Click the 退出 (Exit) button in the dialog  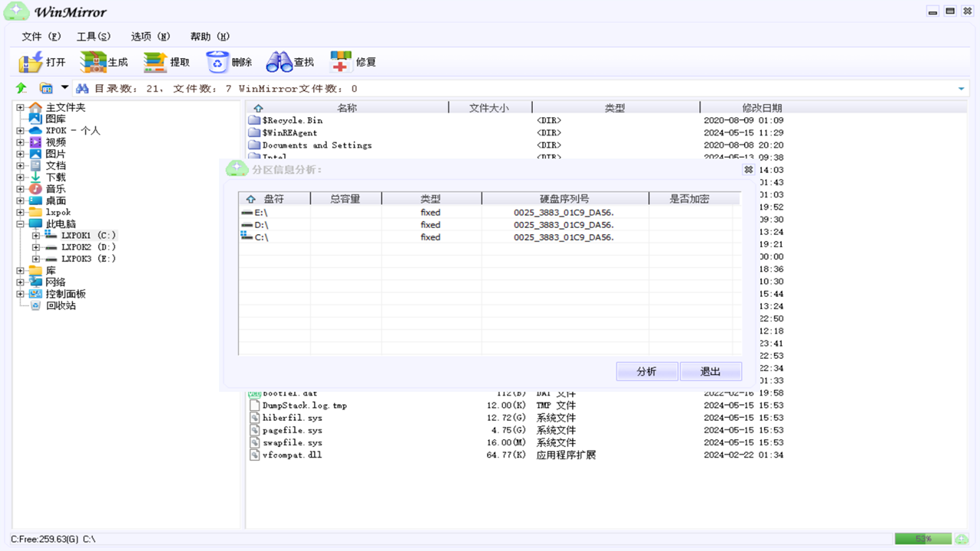pyautogui.click(x=710, y=371)
